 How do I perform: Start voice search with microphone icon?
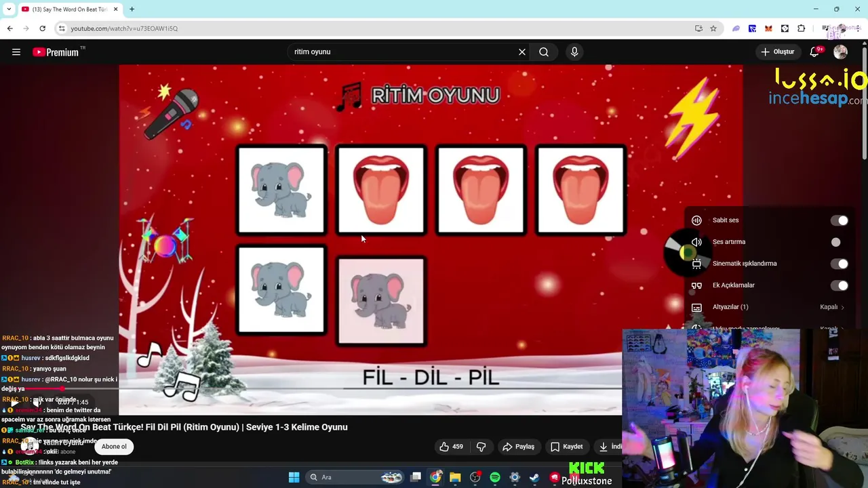point(574,52)
